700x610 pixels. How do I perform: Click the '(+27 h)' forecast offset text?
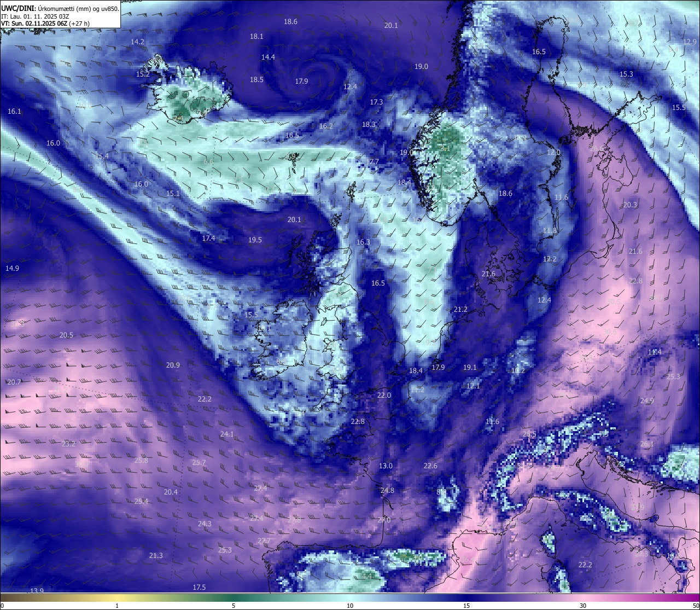point(80,24)
